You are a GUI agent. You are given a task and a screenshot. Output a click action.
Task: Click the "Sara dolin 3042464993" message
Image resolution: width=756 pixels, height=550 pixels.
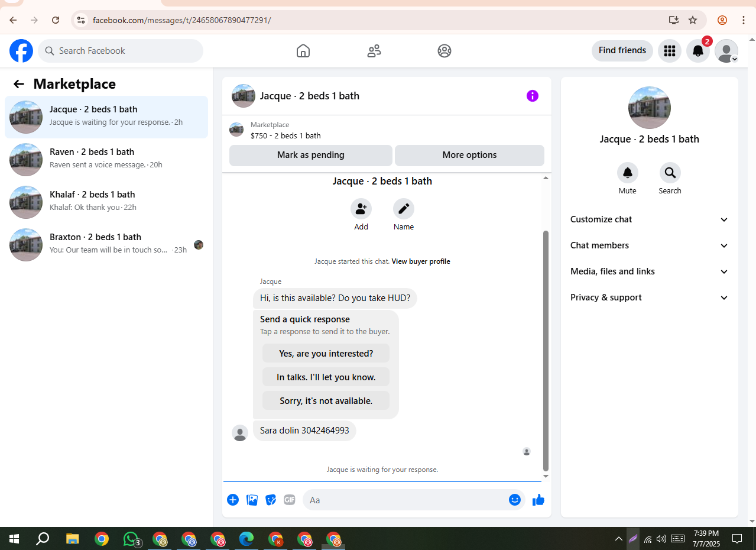(x=304, y=431)
